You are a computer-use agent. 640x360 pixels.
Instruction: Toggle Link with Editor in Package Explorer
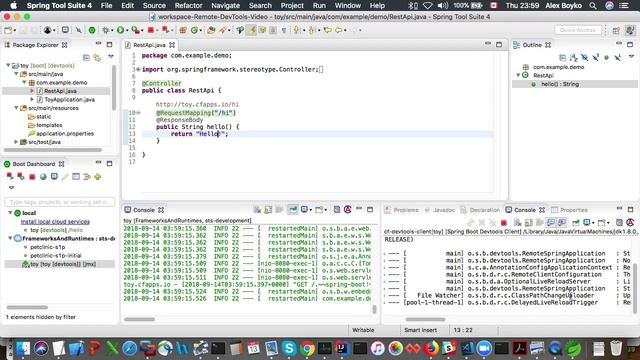[97, 58]
